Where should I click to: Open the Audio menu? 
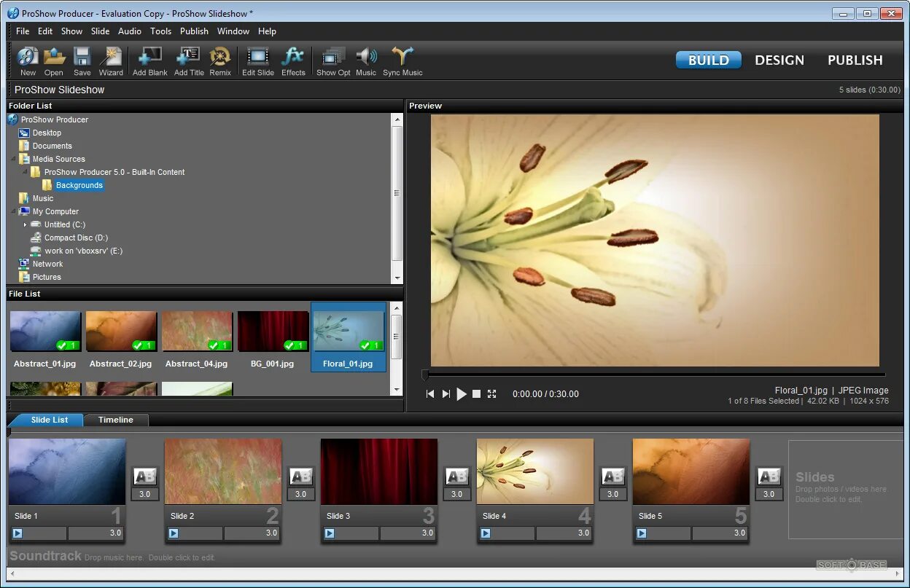(130, 31)
